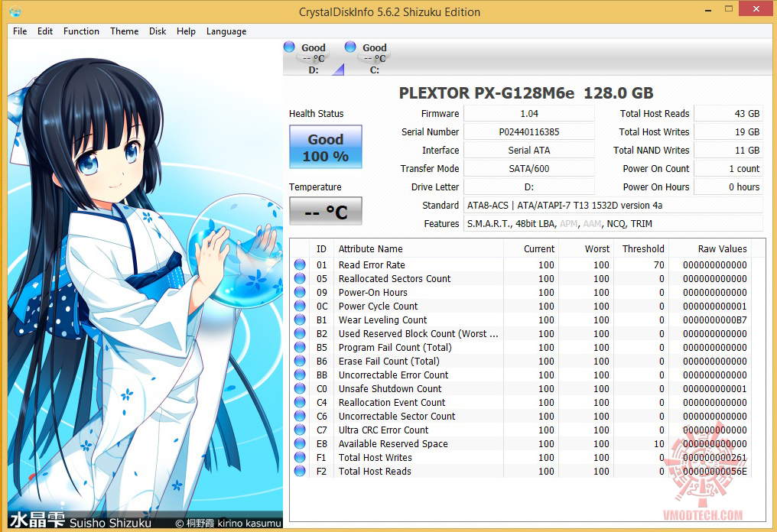Click the Threshold column header
777x532 pixels.
[x=641, y=248]
